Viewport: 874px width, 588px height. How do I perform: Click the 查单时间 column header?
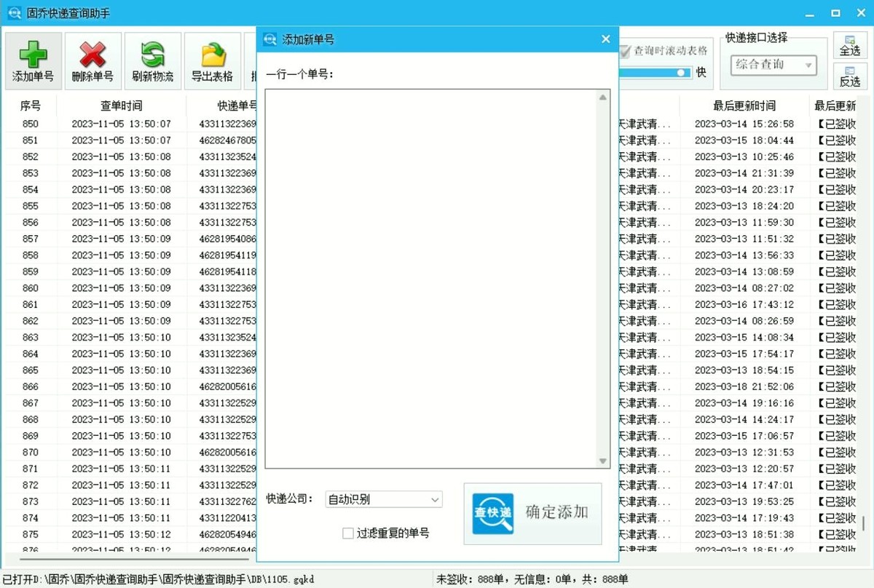point(121,105)
